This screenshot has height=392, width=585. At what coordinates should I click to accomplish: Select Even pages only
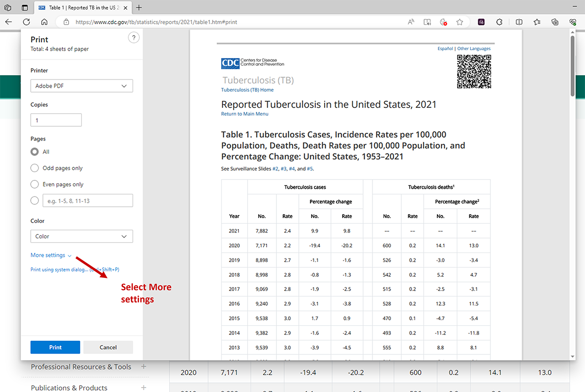pyautogui.click(x=34, y=184)
